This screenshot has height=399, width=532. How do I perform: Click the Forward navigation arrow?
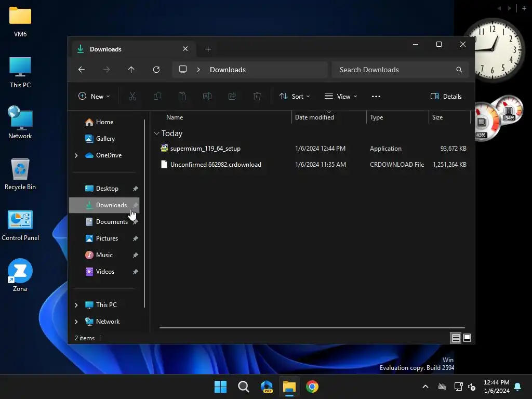tap(106, 70)
